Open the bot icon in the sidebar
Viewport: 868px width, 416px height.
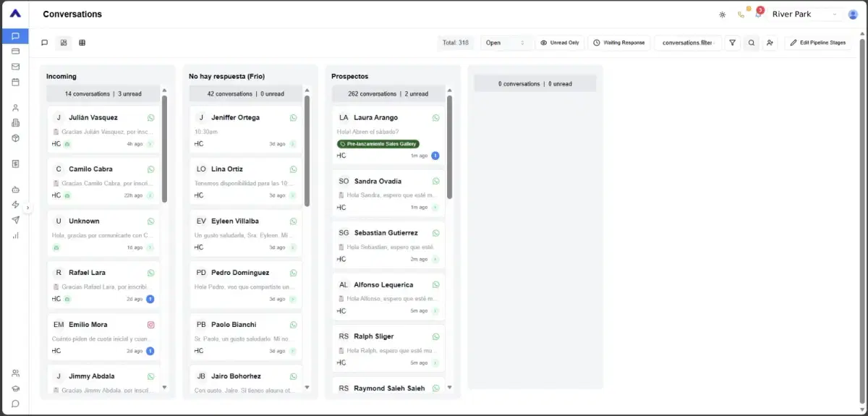click(x=15, y=190)
